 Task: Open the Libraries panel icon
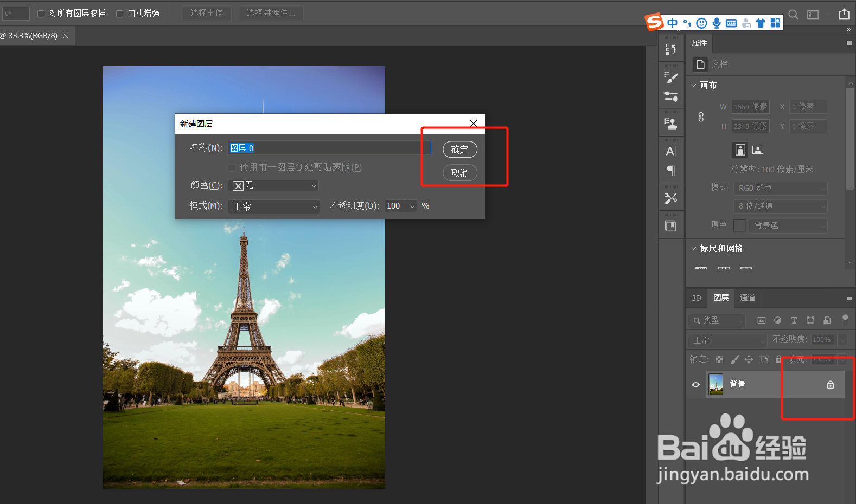coord(671,226)
